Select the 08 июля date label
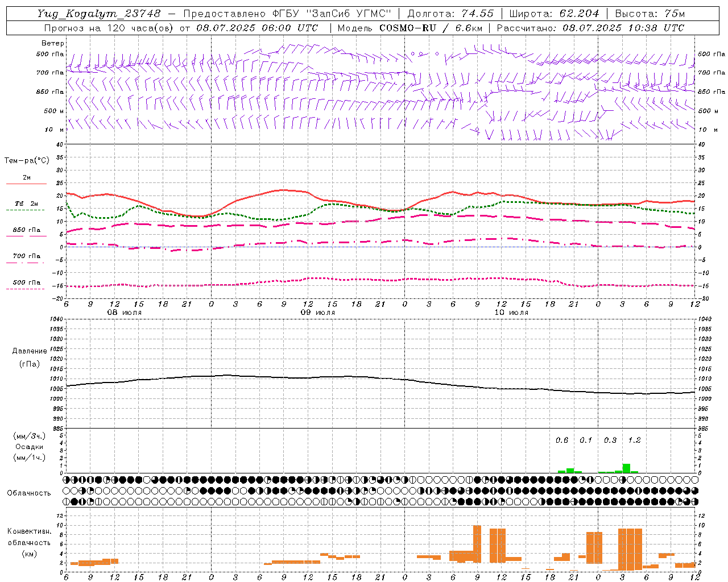 [x=125, y=313]
